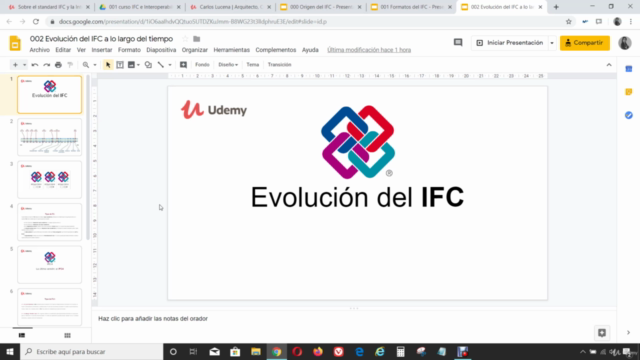The image size is (640, 360).
Task: Click the new slide plus button
Action: click(15, 64)
